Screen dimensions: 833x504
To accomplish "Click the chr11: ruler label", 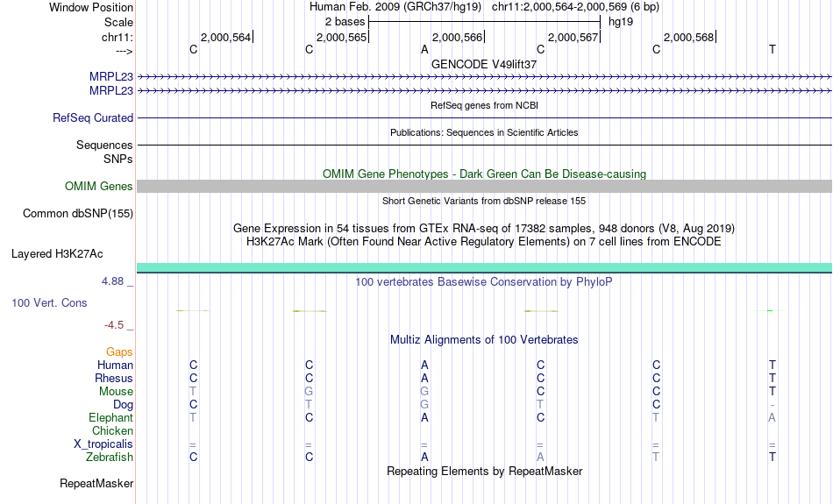I will tap(117, 37).
